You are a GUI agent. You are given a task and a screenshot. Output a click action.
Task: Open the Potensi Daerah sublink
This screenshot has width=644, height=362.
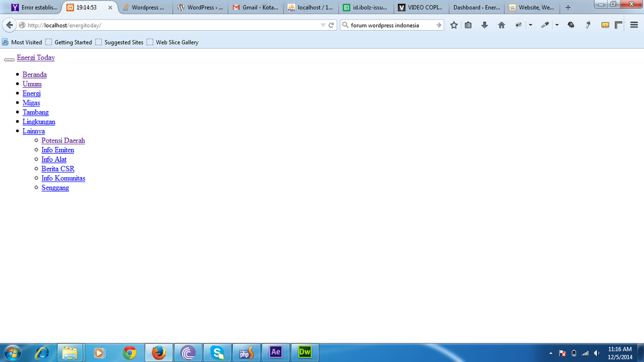[x=63, y=140]
